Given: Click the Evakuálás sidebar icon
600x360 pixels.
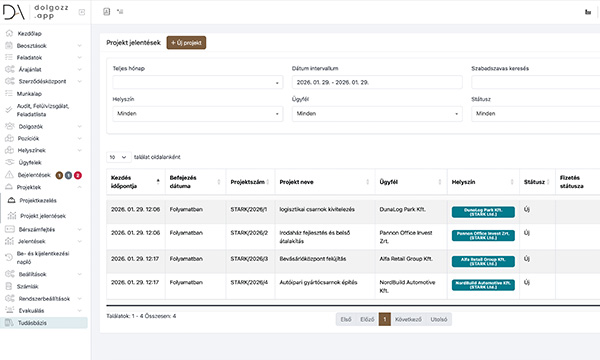Looking at the screenshot, I should point(9,310).
